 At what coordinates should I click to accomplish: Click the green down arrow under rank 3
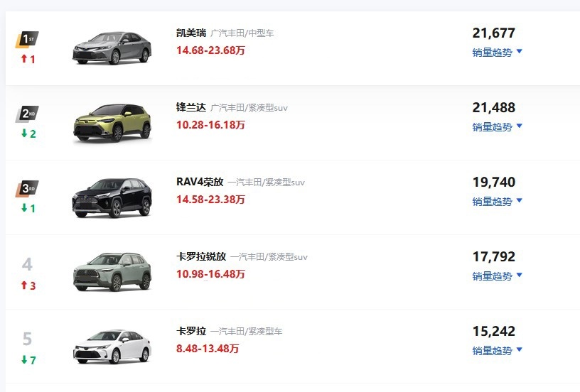point(24,207)
